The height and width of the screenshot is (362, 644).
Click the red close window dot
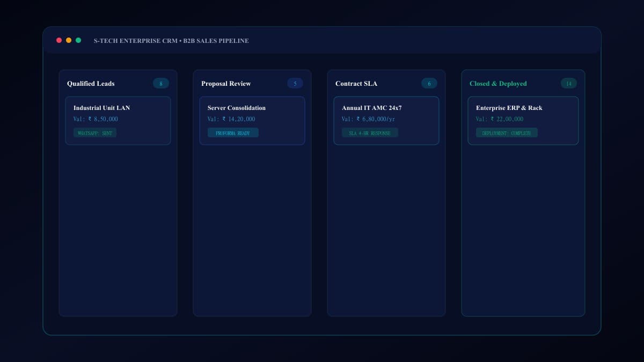pyautogui.click(x=59, y=40)
